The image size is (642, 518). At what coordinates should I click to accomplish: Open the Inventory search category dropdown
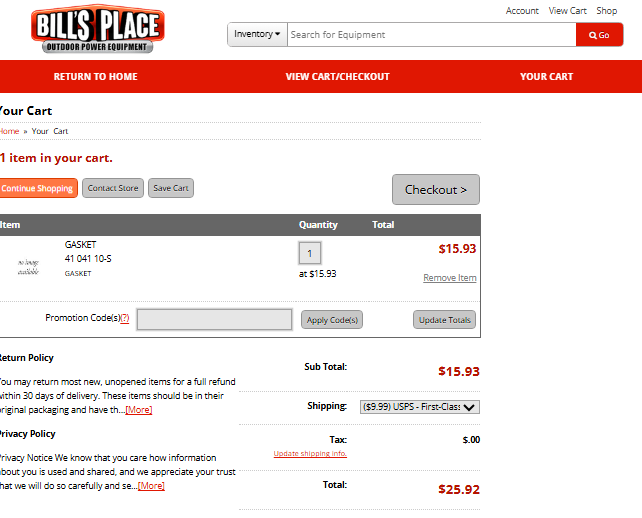click(x=257, y=35)
